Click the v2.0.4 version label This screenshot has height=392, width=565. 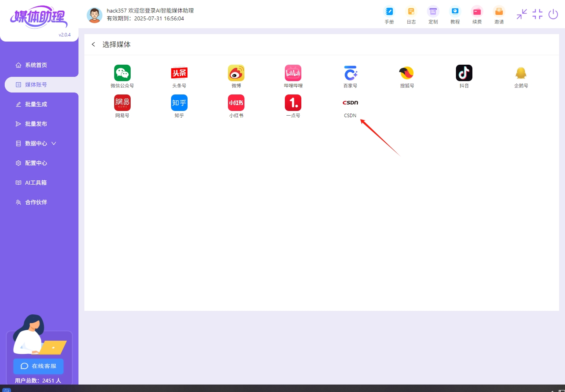(65, 35)
